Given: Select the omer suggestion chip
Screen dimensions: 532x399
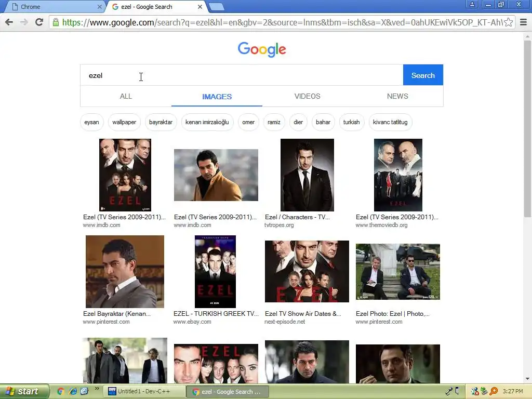Looking at the screenshot, I should pos(248,122).
